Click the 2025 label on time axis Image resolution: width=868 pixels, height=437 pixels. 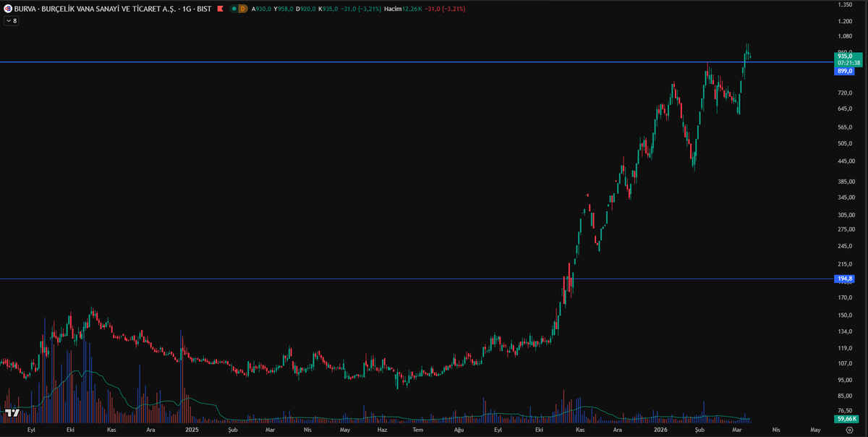pyautogui.click(x=192, y=429)
